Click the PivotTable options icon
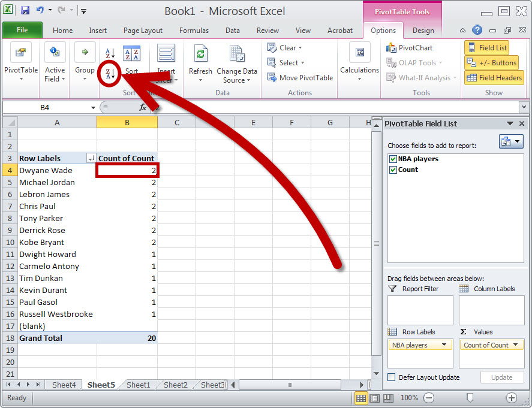This screenshot has width=532, height=408. tap(21, 52)
